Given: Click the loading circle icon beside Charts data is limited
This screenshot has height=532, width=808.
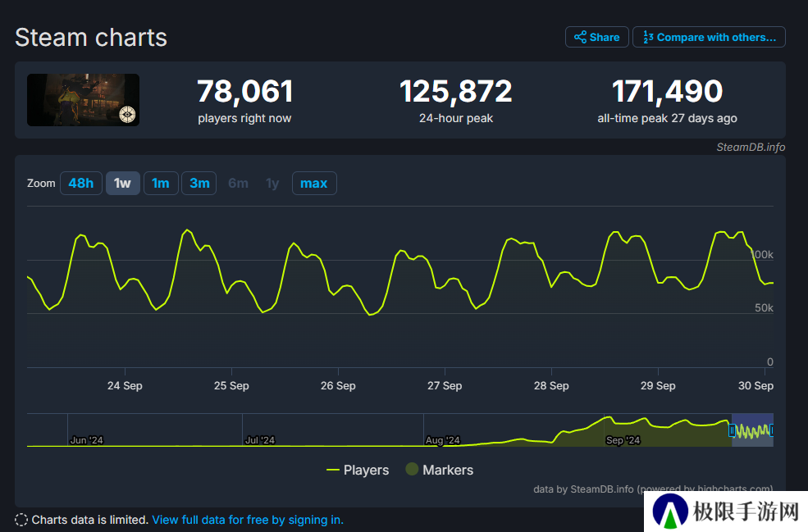Looking at the screenshot, I should [21, 521].
